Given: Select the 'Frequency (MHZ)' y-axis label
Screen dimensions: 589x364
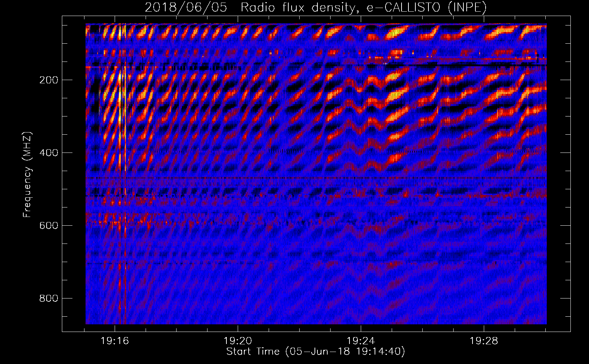Looking at the screenshot, I should tap(27, 174).
